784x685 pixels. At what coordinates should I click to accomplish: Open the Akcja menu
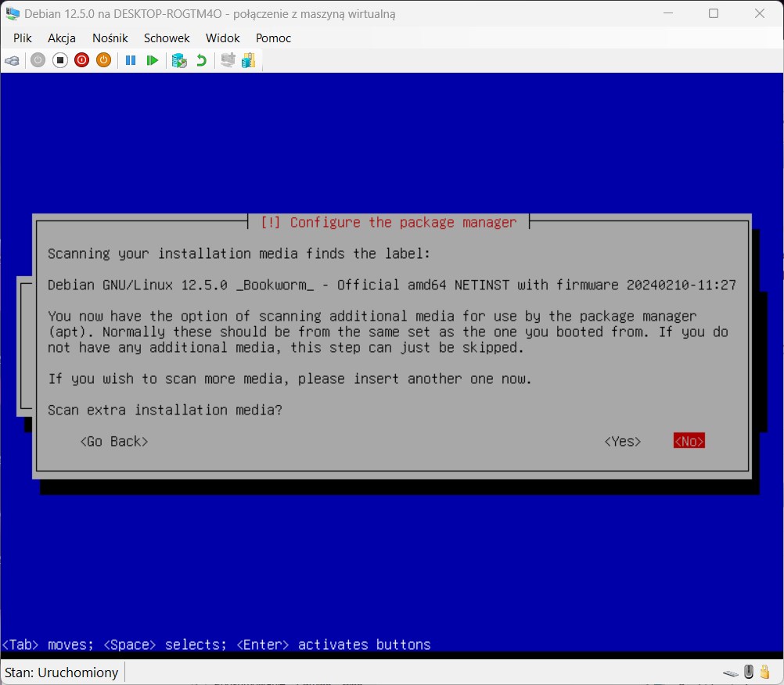pos(62,38)
